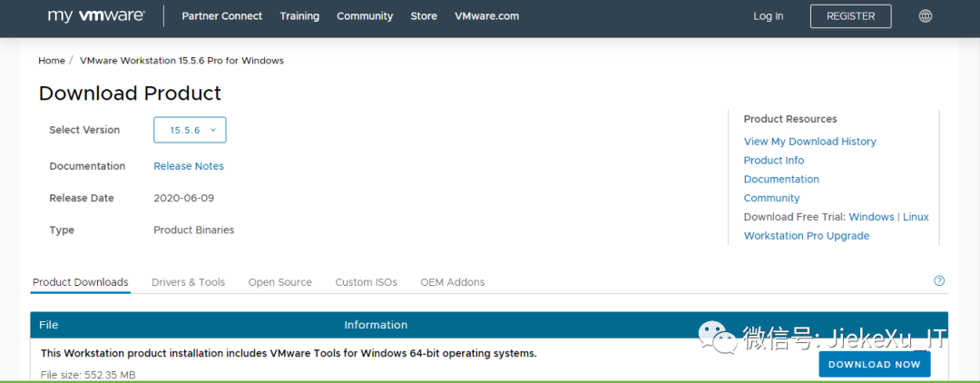Click the Windows free trial link
980x383 pixels.
(871, 217)
